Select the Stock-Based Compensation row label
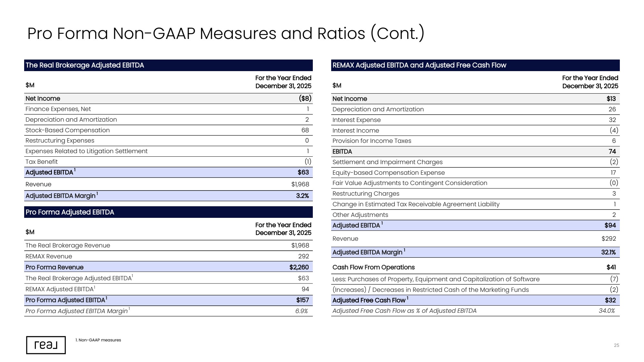644x362 pixels. click(68, 130)
